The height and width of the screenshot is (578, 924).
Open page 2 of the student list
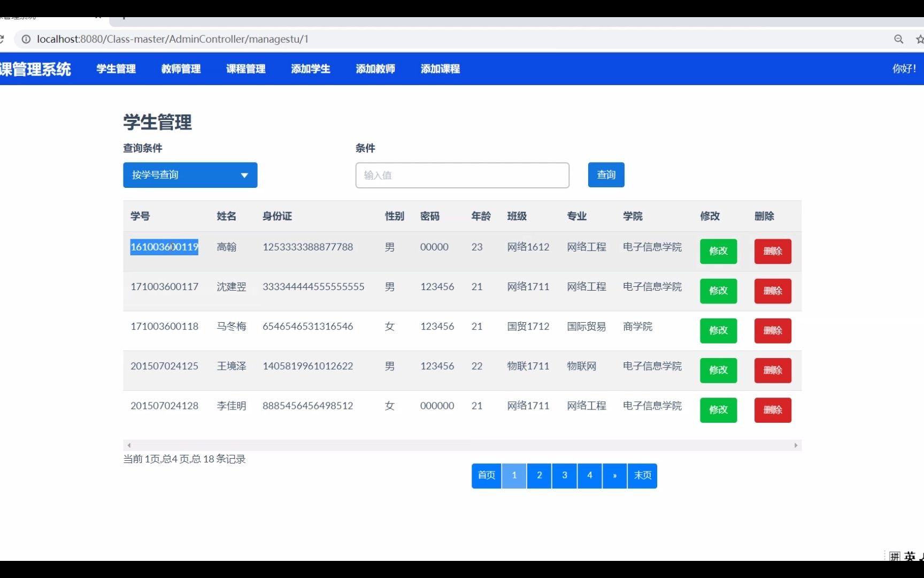539,475
